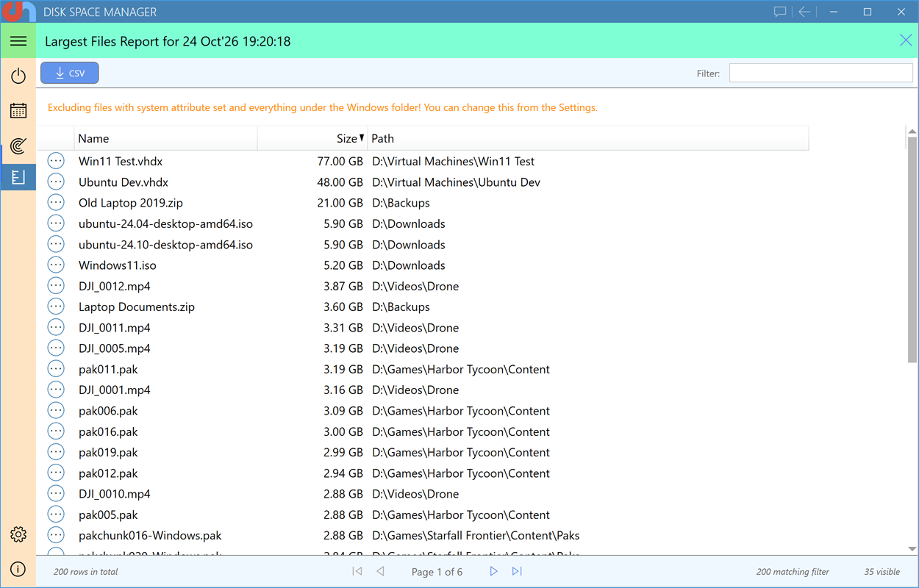Open actions menu for DJI_0010.mp4
Screen dimensions: 919x588
(x=56, y=494)
